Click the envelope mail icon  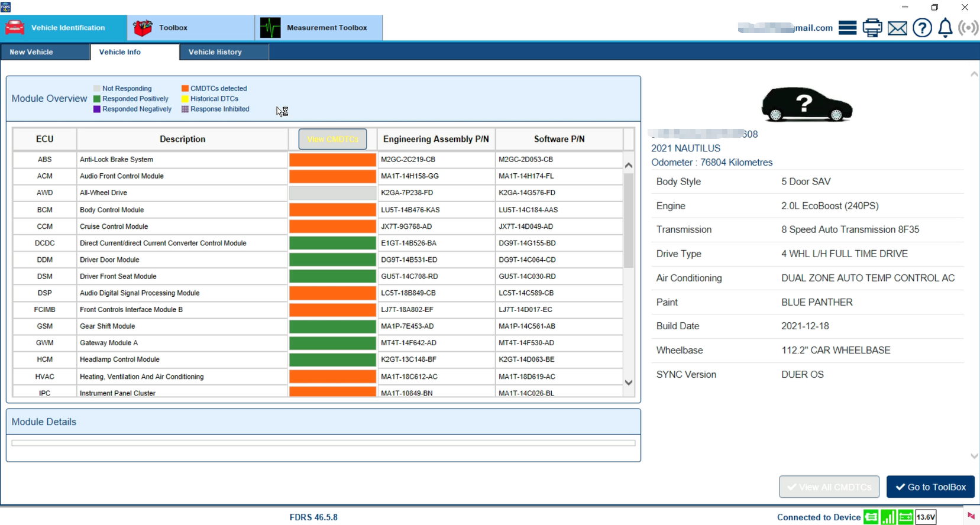897,28
